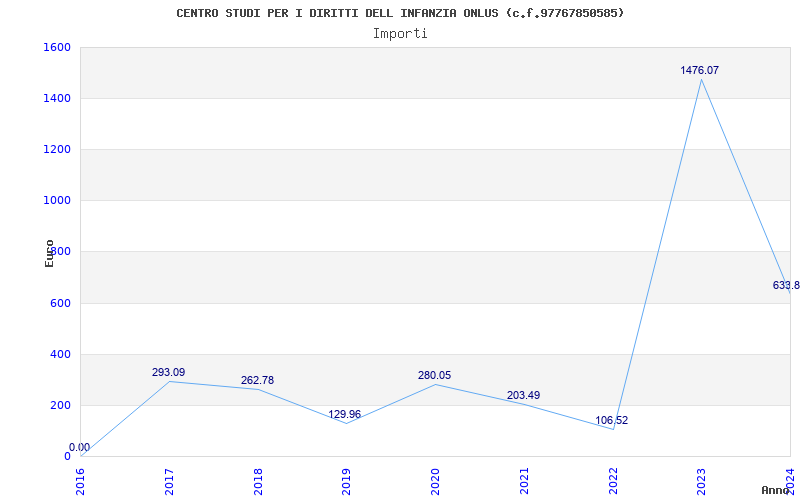Select the Importi subtitle
This screenshot has height=500, width=800.
[x=400, y=33]
